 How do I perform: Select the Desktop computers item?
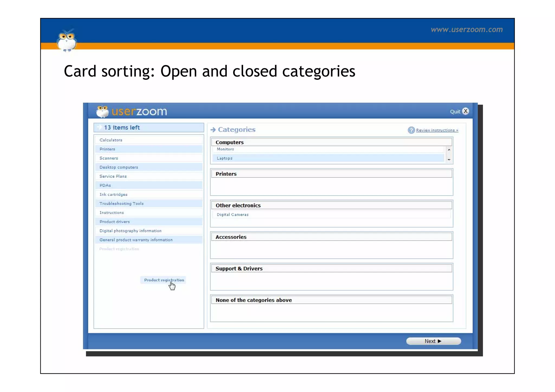(119, 167)
